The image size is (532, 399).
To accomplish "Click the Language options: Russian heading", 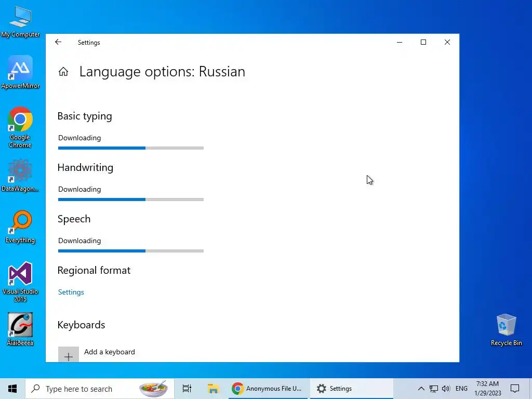I will [x=162, y=72].
